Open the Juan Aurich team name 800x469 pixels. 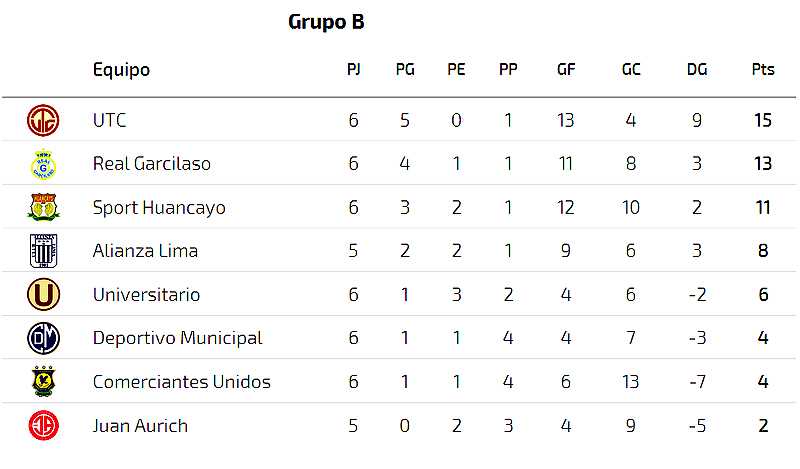click(x=140, y=426)
